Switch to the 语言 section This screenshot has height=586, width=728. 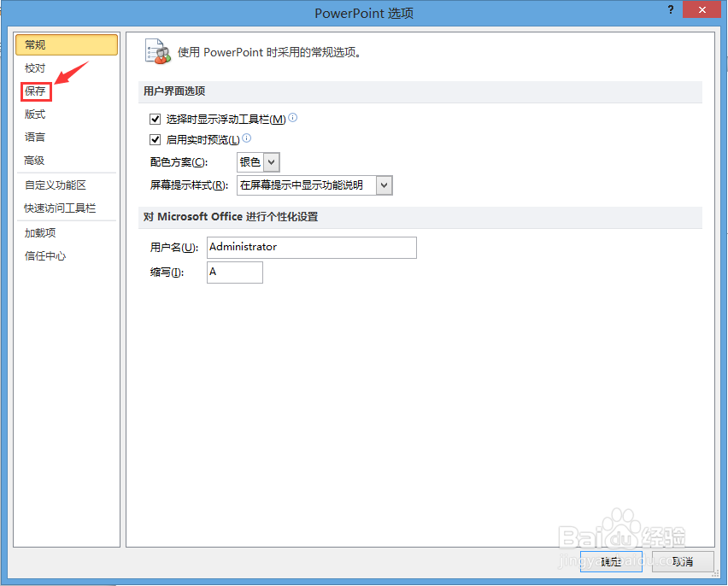35,137
